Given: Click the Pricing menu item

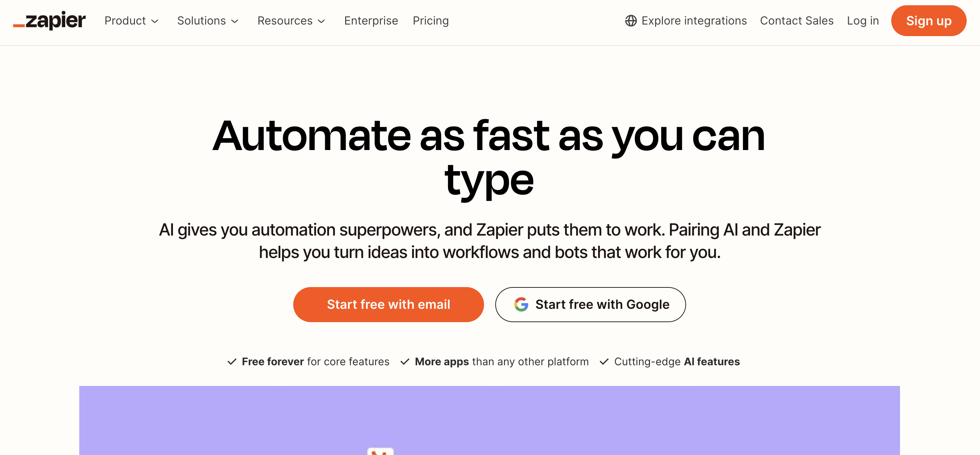Looking at the screenshot, I should tap(431, 21).
